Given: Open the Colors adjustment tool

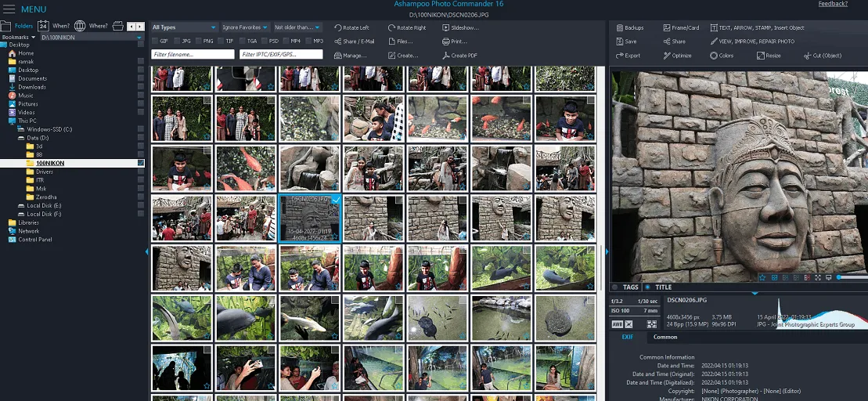Looking at the screenshot, I should [x=721, y=56].
